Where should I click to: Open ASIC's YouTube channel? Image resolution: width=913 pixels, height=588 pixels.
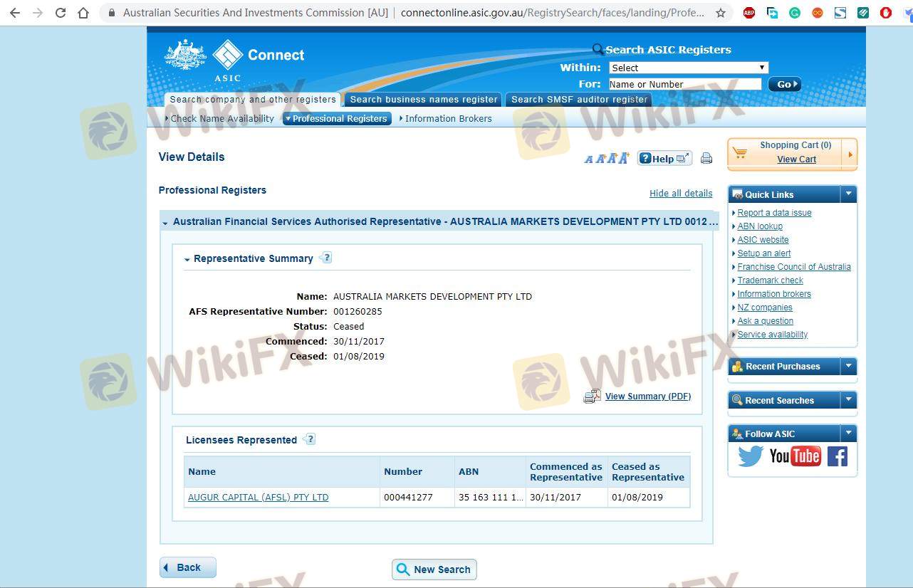[795, 456]
